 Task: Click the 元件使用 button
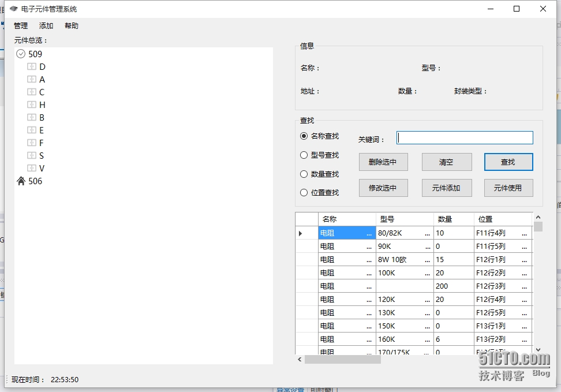coord(508,188)
